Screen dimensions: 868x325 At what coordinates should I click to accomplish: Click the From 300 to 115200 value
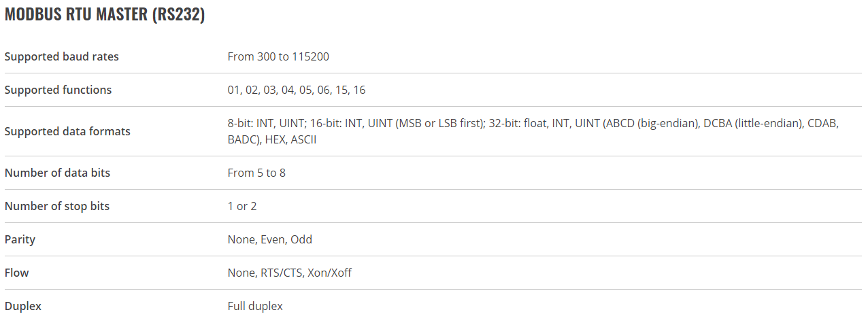click(x=278, y=56)
